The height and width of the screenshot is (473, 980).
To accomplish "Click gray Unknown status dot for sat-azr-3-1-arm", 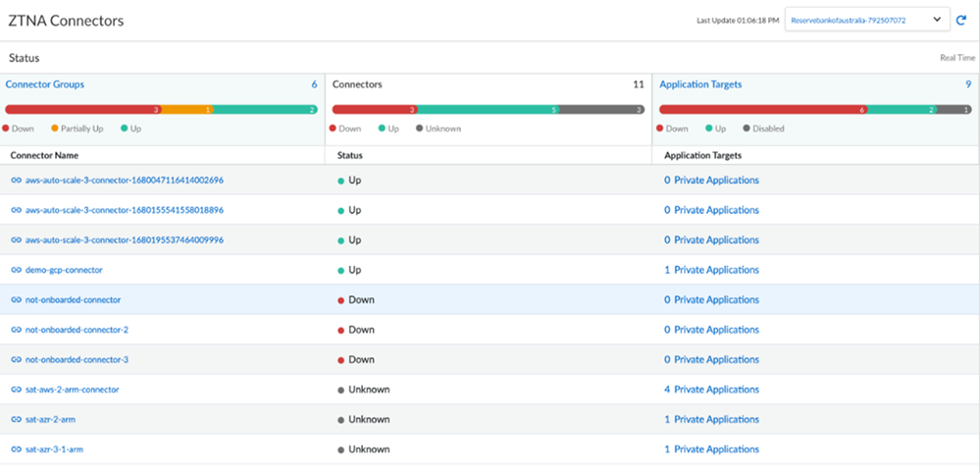I will tap(340, 449).
